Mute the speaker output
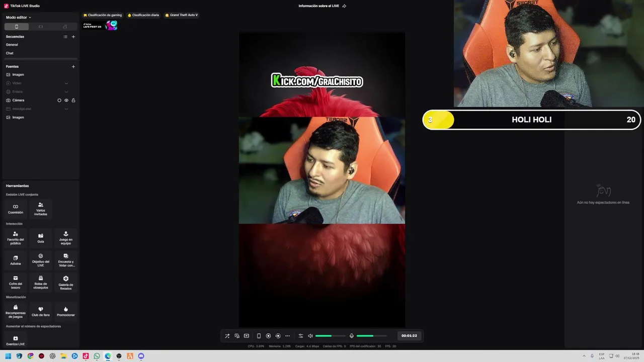Image resolution: width=644 pixels, height=362 pixels. tap(310, 336)
